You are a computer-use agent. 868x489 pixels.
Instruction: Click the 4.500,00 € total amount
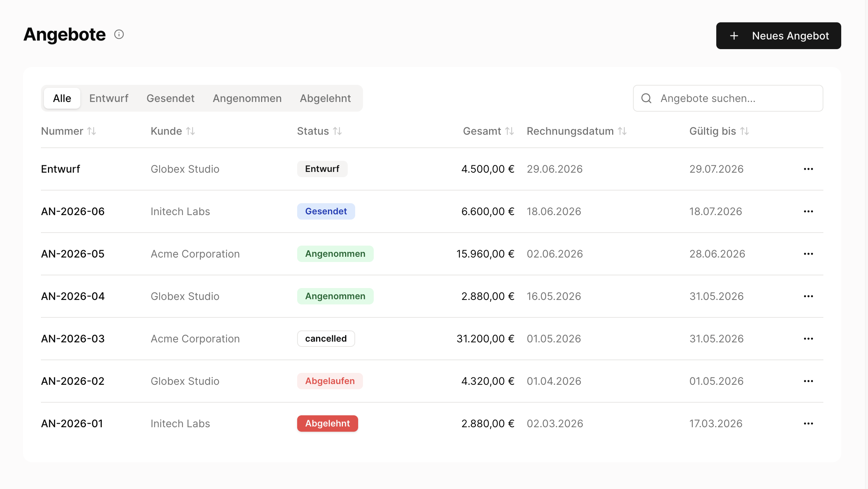point(488,169)
